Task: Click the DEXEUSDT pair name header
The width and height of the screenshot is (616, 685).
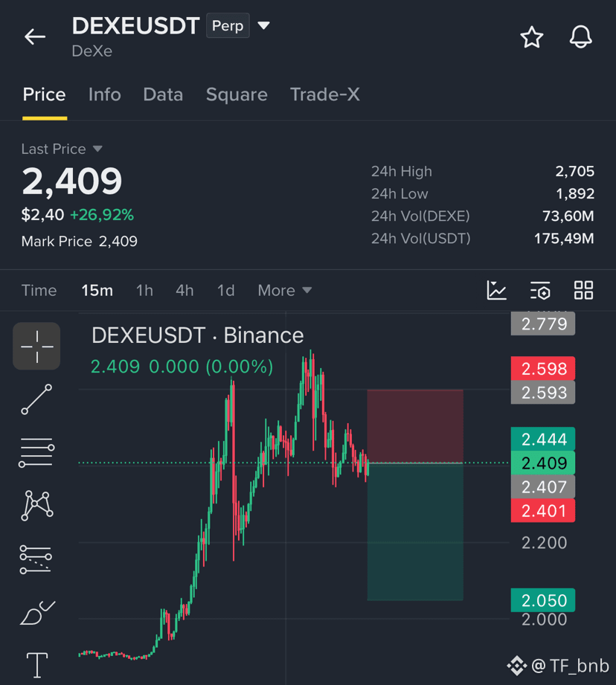Action: [135, 26]
